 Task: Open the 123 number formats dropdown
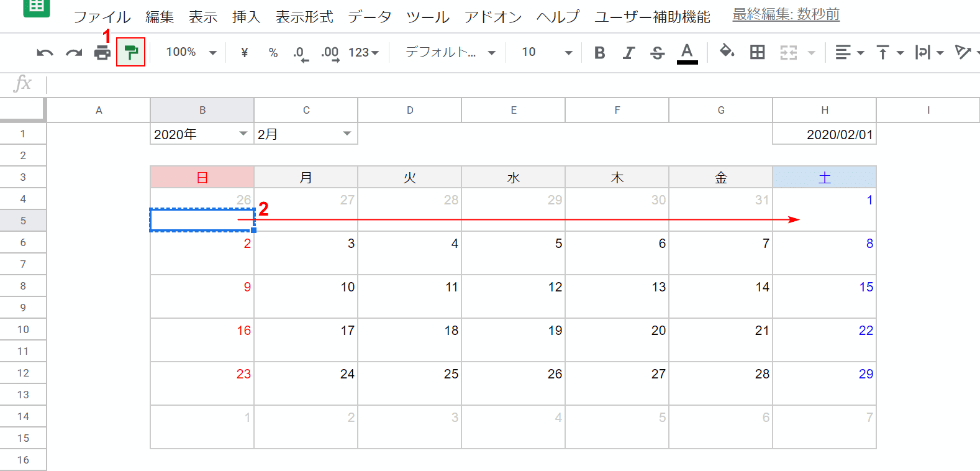[x=363, y=53]
